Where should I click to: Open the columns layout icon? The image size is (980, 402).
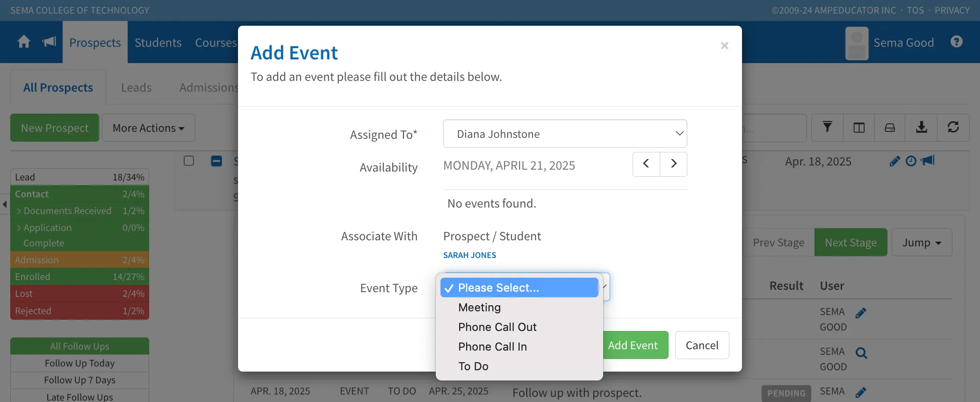click(x=859, y=127)
